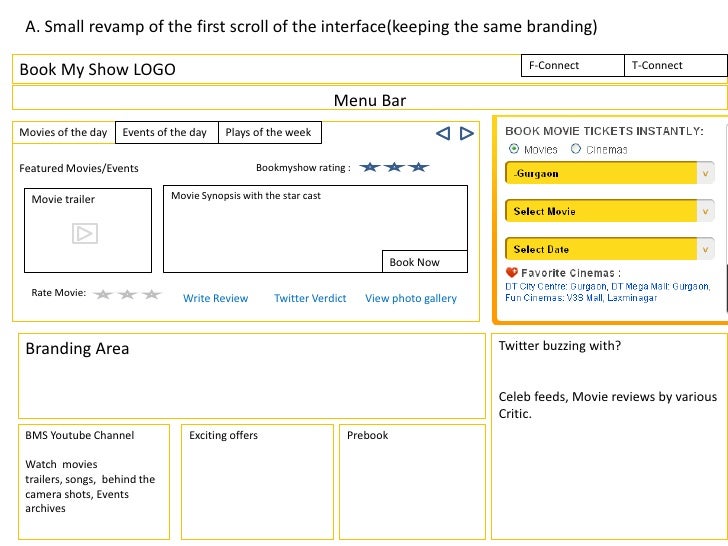
Task: Open the Prebook box
Action: click(x=412, y=482)
